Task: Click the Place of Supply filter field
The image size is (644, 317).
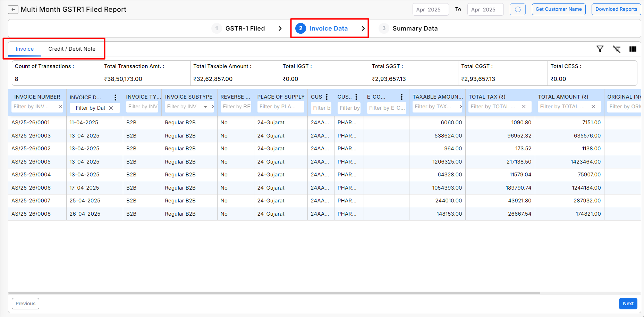Action: 280,107
